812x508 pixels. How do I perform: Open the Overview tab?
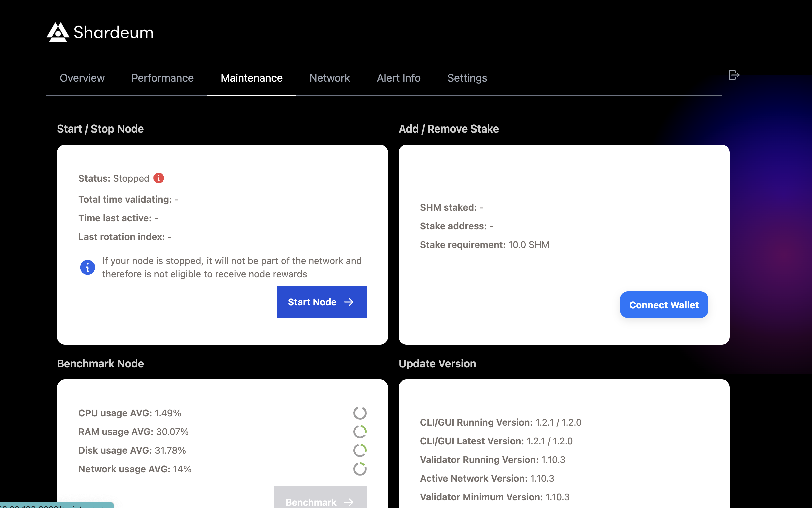pos(82,78)
